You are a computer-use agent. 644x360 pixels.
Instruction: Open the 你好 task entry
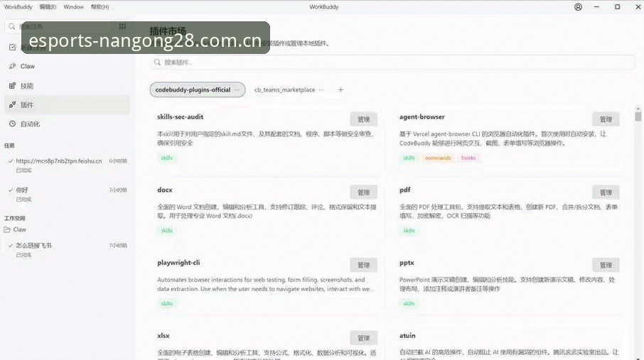67,194
